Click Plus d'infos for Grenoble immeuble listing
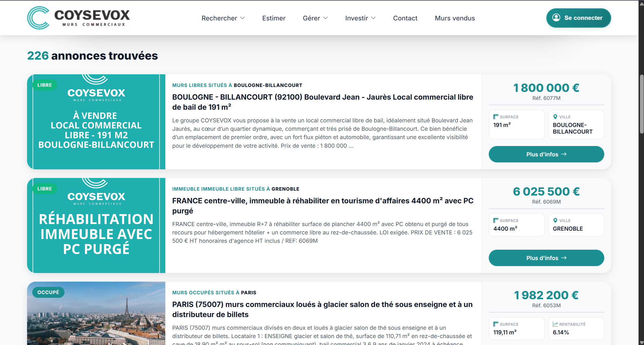This screenshot has width=644, height=345. click(x=546, y=258)
